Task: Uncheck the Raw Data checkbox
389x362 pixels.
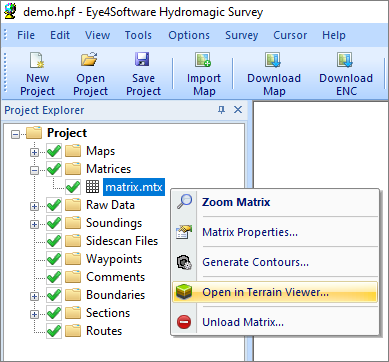Action: pos(54,205)
